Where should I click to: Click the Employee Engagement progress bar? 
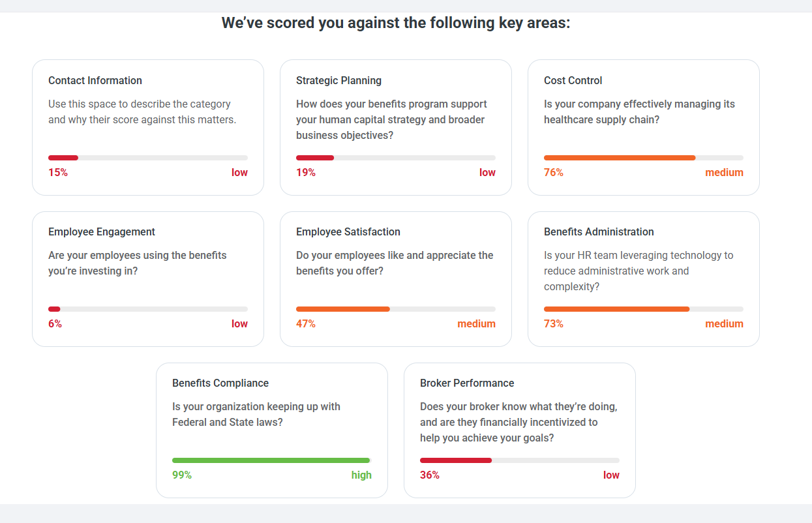tap(148, 309)
